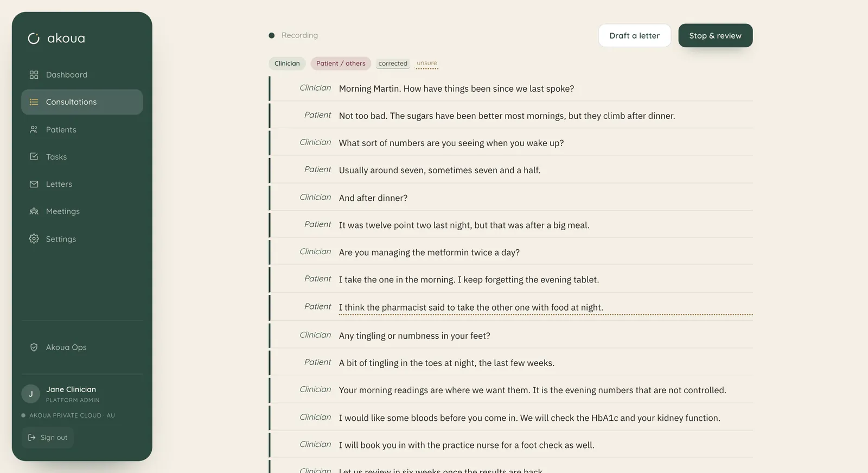Click the unsure legend tag
Viewport: 868px width, 473px height.
(426, 64)
